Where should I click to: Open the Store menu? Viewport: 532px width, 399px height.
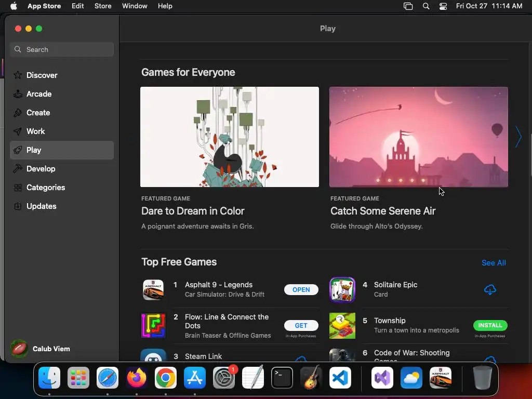point(103,6)
